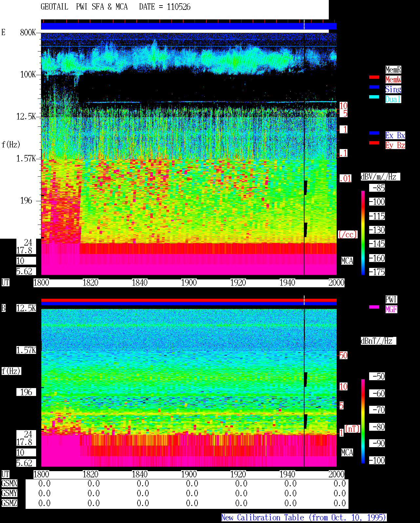This screenshot has width=420, height=523.
Task: Click the 'MemW' legend label
Action: (393, 79)
